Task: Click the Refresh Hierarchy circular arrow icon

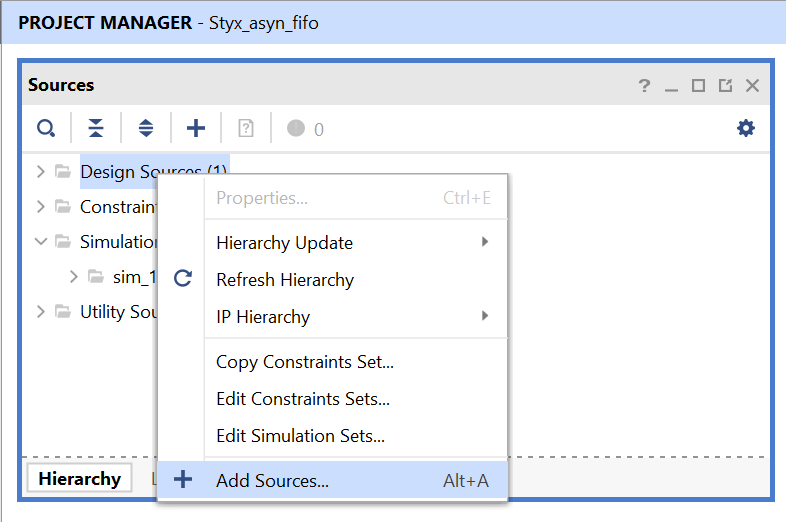Action: click(x=182, y=279)
